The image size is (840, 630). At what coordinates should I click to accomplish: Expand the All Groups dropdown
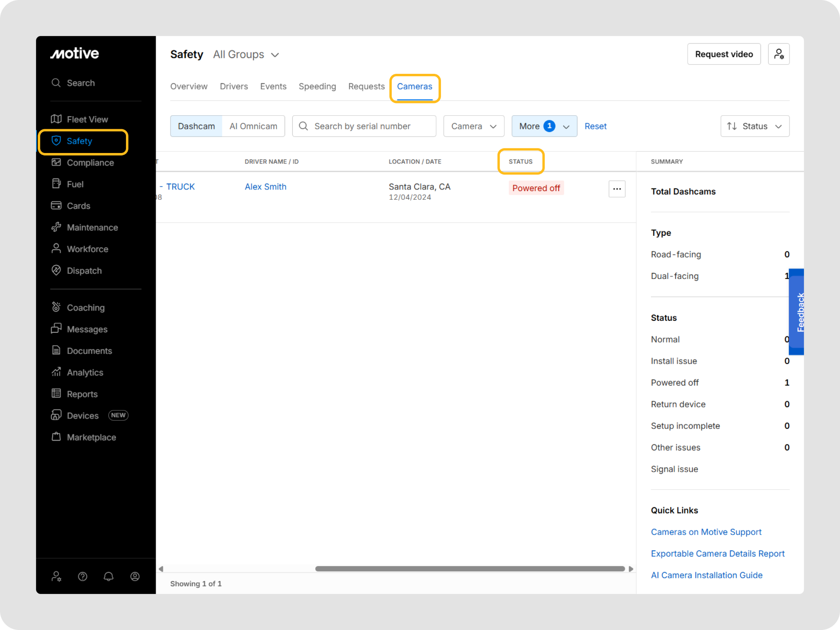(246, 55)
